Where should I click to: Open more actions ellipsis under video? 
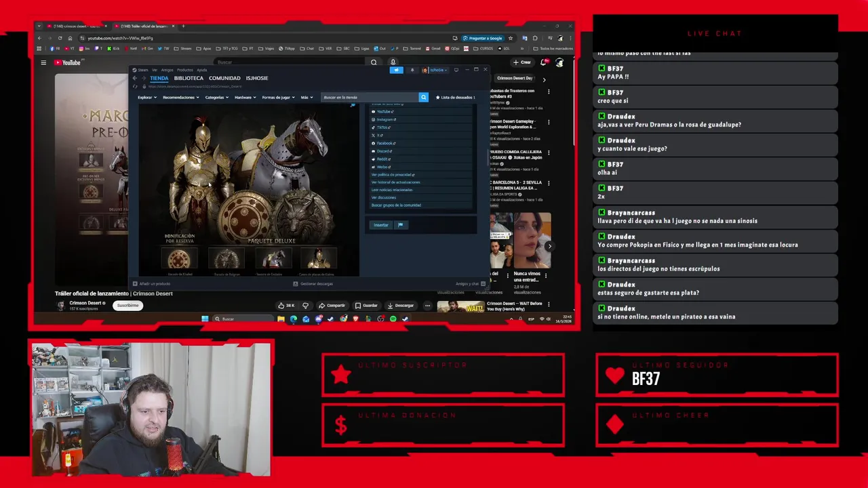coord(427,305)
